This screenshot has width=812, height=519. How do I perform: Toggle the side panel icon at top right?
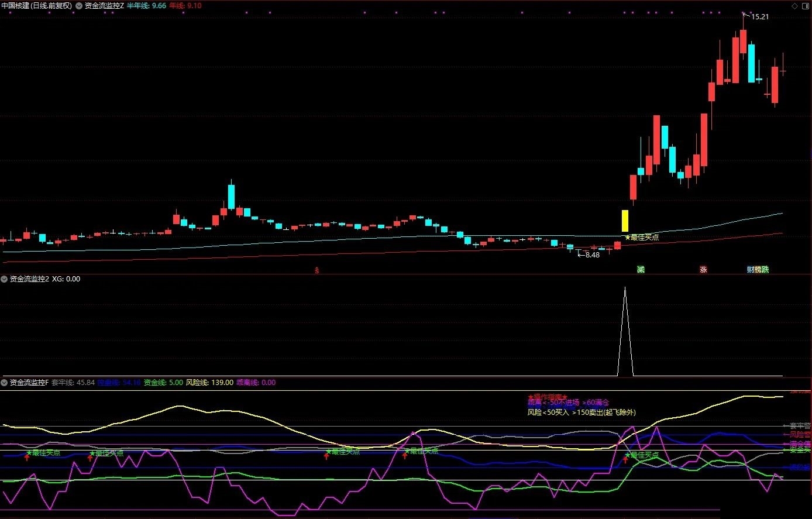pos(806,6)
